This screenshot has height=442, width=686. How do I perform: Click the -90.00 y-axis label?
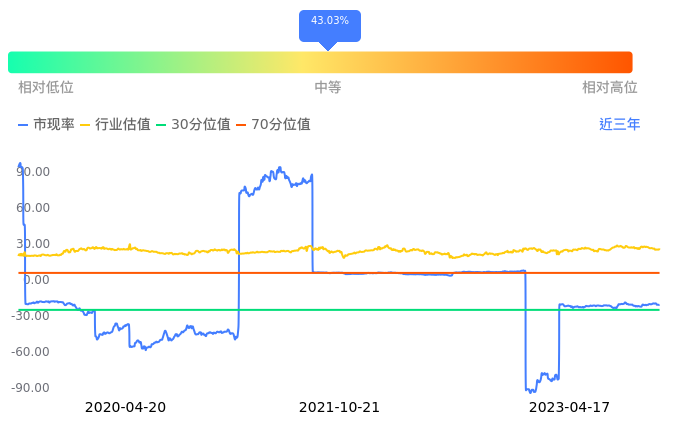(32, 388)
